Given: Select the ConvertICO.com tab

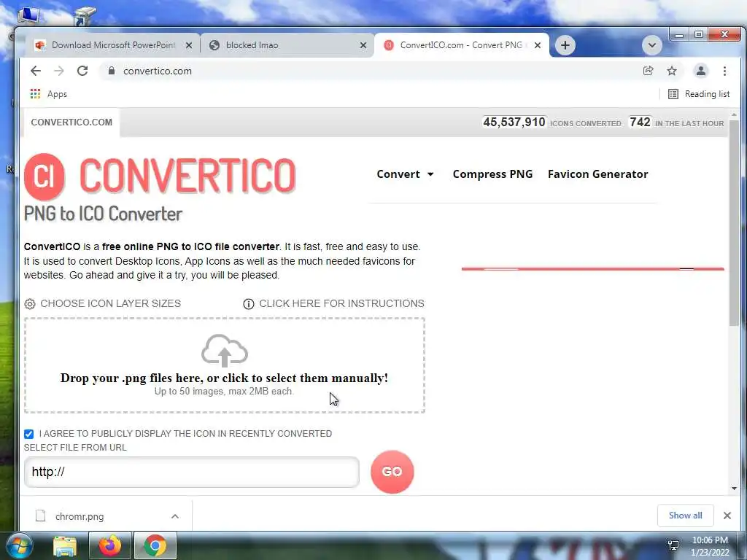Looking at the screenshot, I should pos(461,45).
